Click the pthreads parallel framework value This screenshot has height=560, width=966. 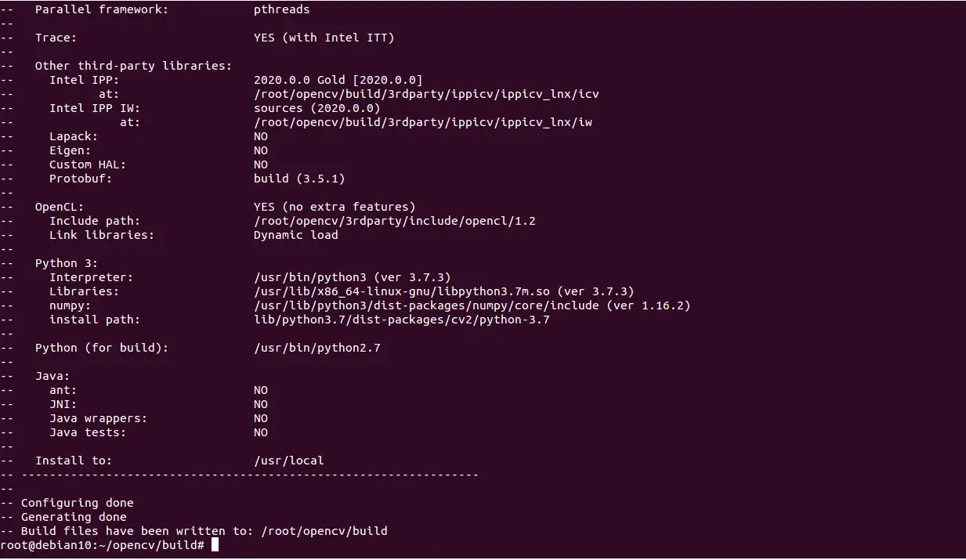pos(282,9)
